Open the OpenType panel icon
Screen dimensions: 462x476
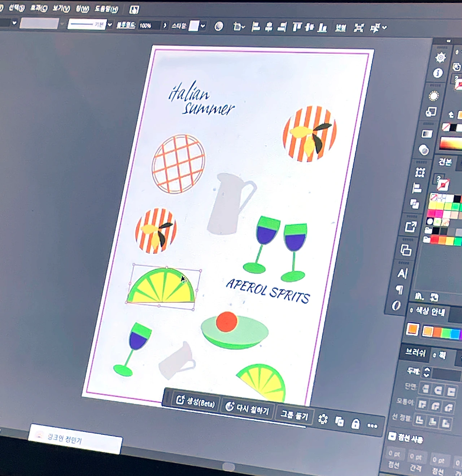point(396,306)
